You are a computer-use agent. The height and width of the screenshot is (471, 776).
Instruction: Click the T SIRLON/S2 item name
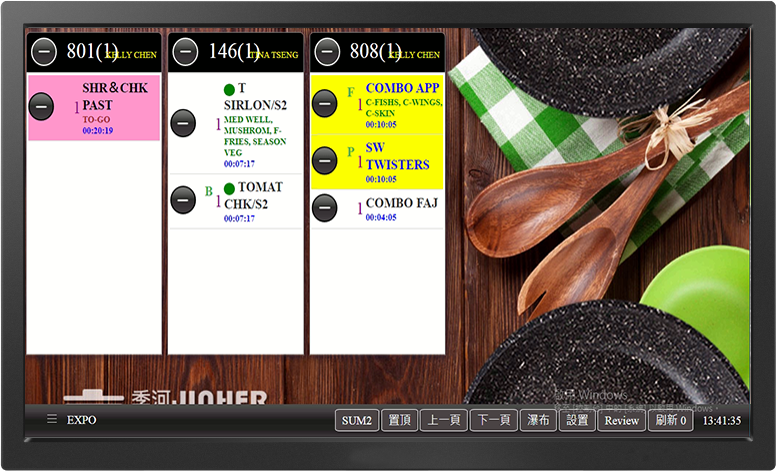point(255,96)
